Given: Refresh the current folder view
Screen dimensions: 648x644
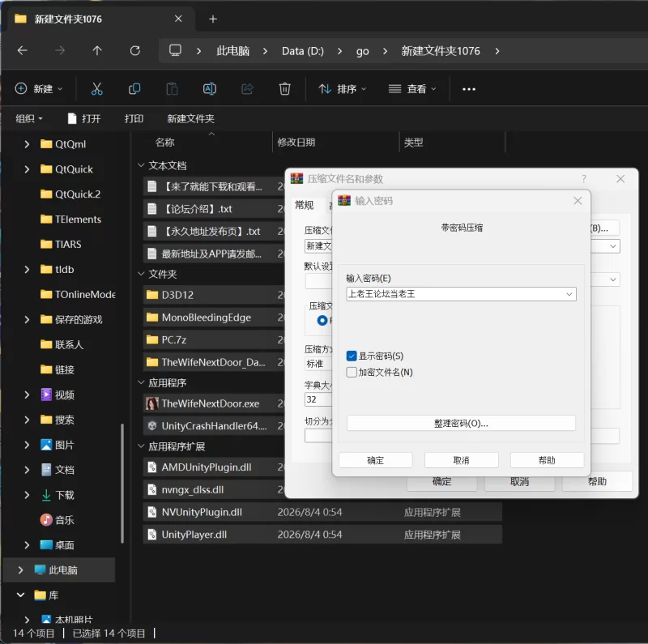Looking at the screenshot, I should click(x=135, y=50).
